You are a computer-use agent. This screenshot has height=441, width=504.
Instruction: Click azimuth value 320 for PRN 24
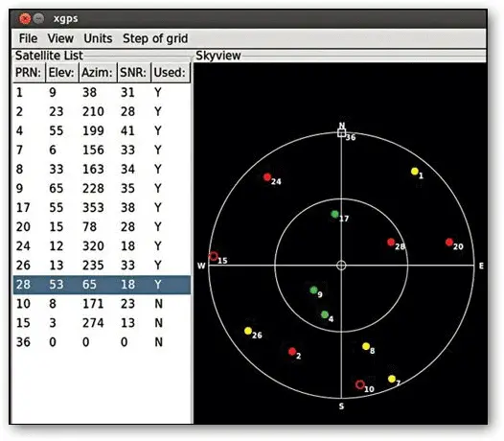tap(93, 246)
